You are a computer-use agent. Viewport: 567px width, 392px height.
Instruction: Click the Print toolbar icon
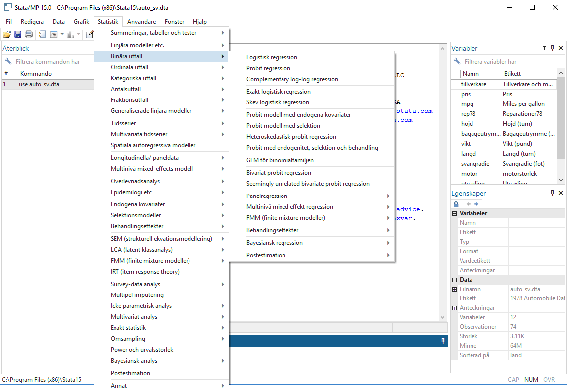[x=29, y=35]
